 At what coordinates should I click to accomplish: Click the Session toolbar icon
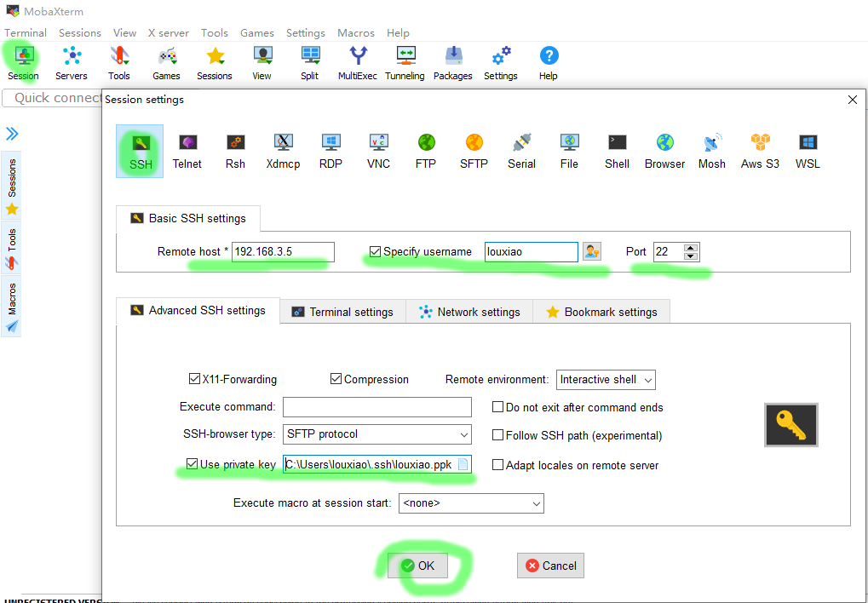23,64
